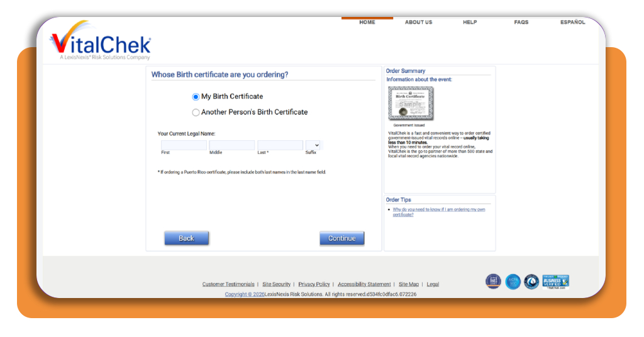Click the Back button
644x337 pixels.
[x=186, y=238]
